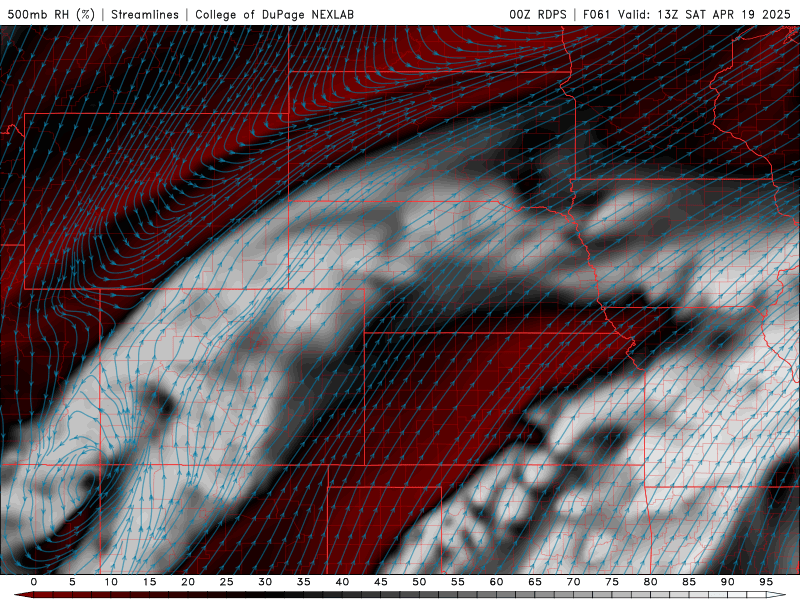Select the "50" humidity scale label
The image size is (800, 600).
(419, 582)
